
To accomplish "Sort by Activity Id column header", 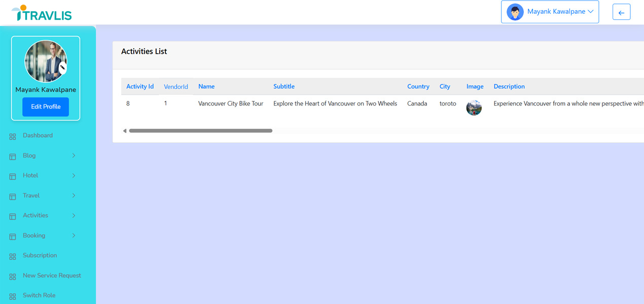I will [x=140, y=87].
